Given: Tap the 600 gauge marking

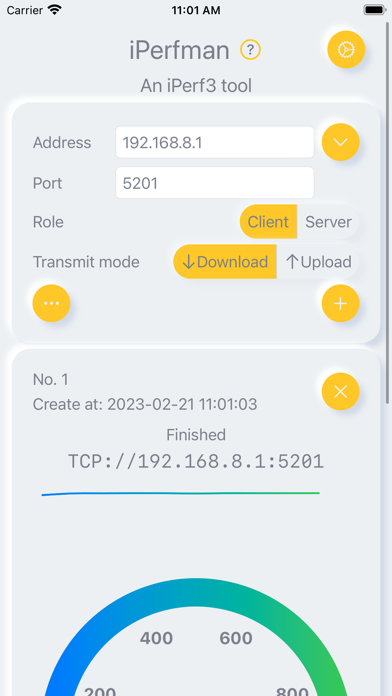Looking at the screenshot, I should coord(236,638).
